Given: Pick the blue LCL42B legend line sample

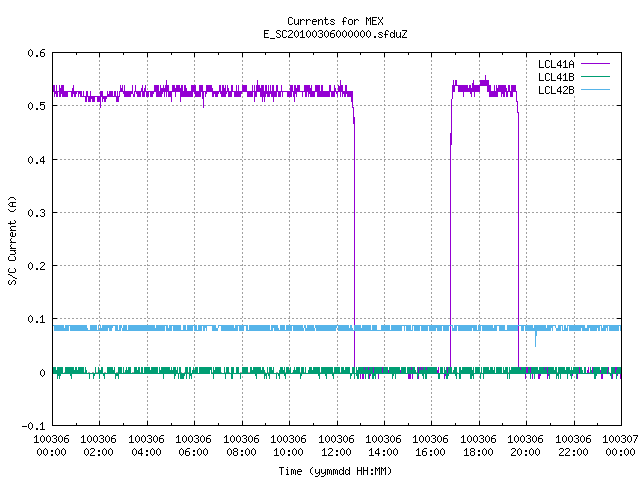Looking at the screenshot, I should point(595,90).
